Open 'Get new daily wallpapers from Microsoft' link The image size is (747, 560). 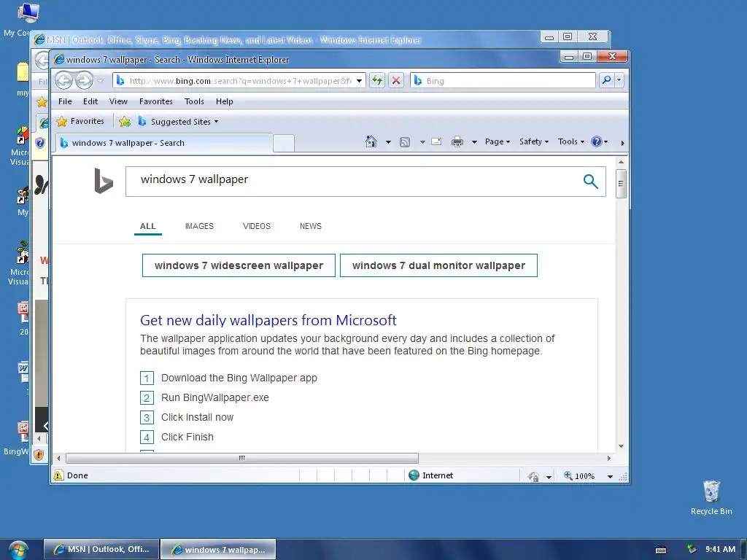pyautogui.click(x=268, y=320)
